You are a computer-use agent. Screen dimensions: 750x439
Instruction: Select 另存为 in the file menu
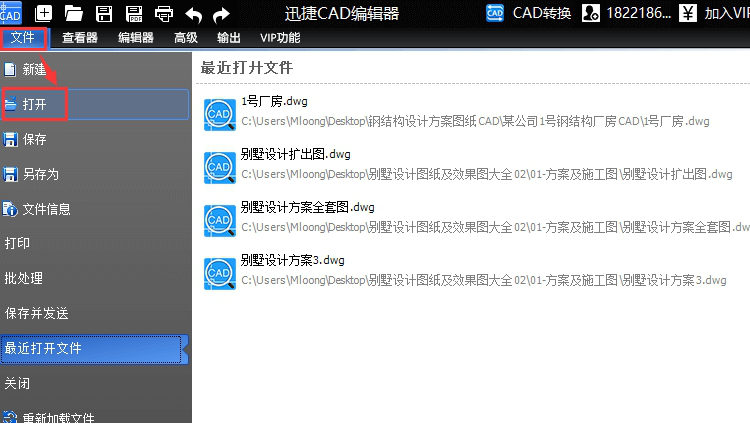point(95,174)
